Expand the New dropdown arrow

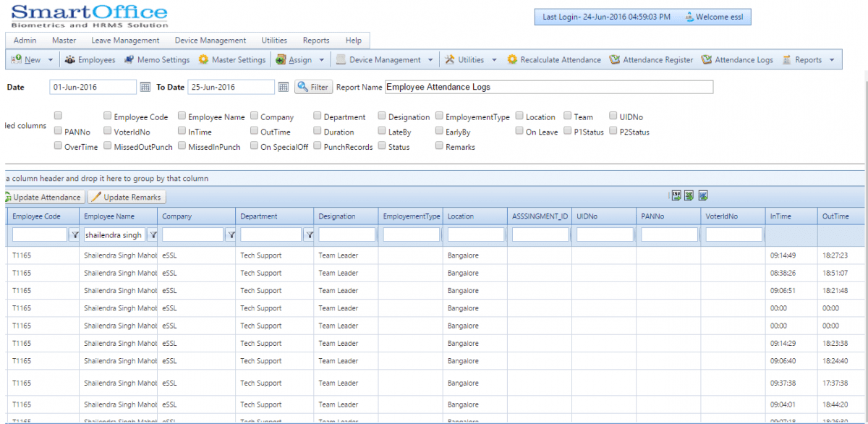tap(51, 60)
